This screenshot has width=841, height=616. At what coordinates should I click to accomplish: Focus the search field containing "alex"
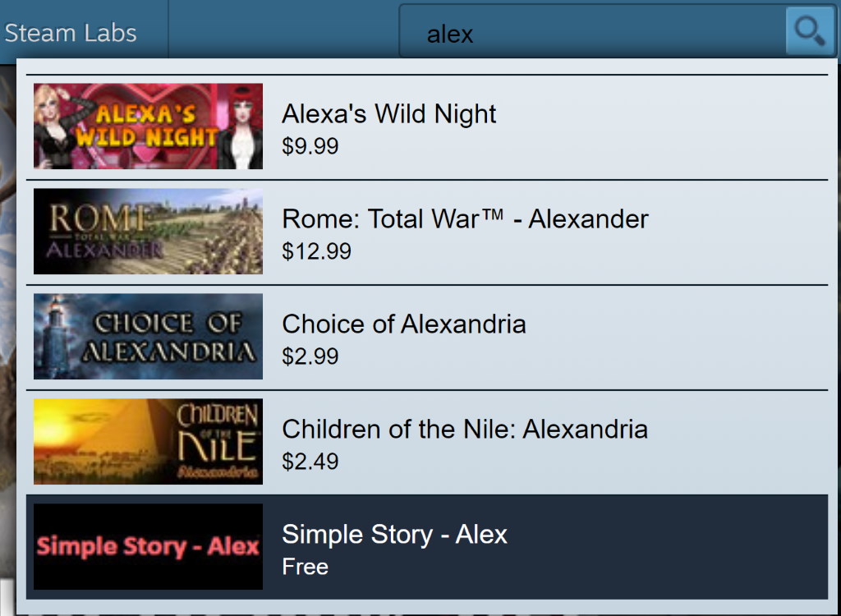point(591,34)
